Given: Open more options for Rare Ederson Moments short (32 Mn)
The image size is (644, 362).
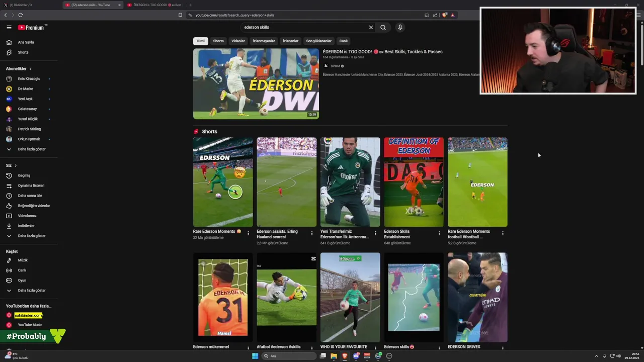Looking at the screenshot, I should click(x=248, y=233).
